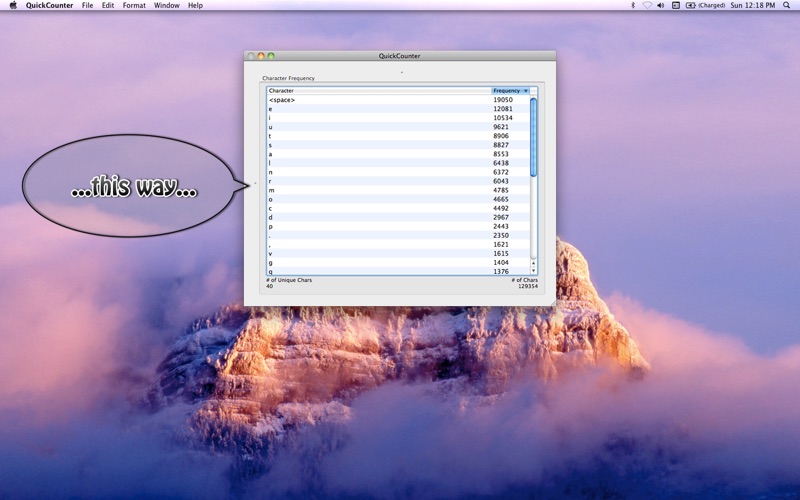Click the '# of Chars' label
Image resolution: width=800 pixels, height=500 pixels.
coord(524,280)
